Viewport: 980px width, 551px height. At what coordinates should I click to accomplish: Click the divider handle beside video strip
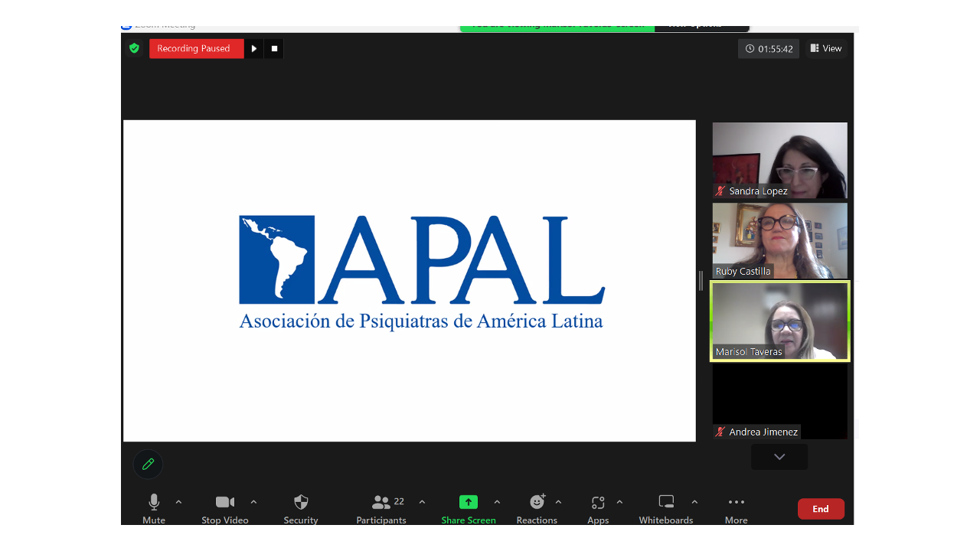(701, 281)
